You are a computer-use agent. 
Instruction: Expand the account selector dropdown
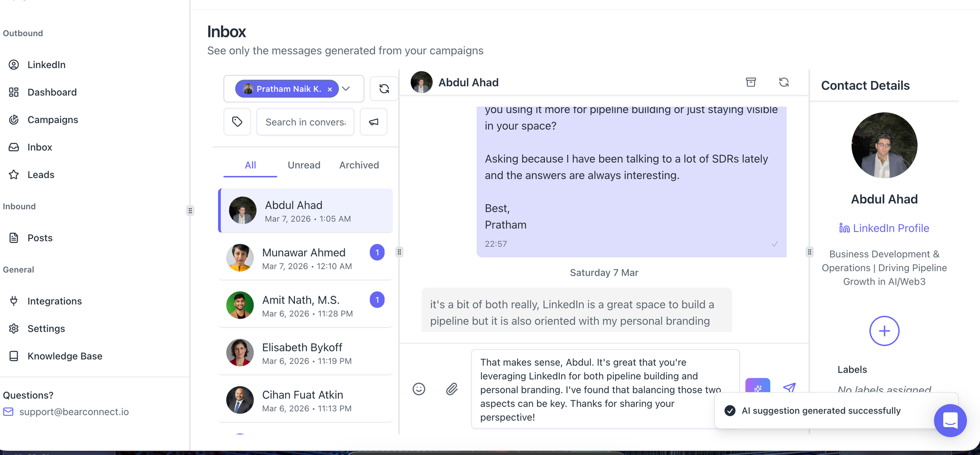[346, 89]
